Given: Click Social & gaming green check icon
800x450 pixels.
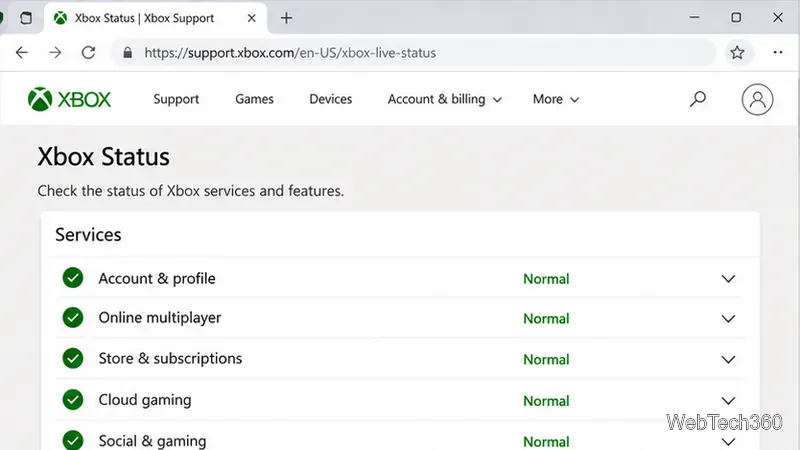Looking at the screenshot, I should click(73, 440).
